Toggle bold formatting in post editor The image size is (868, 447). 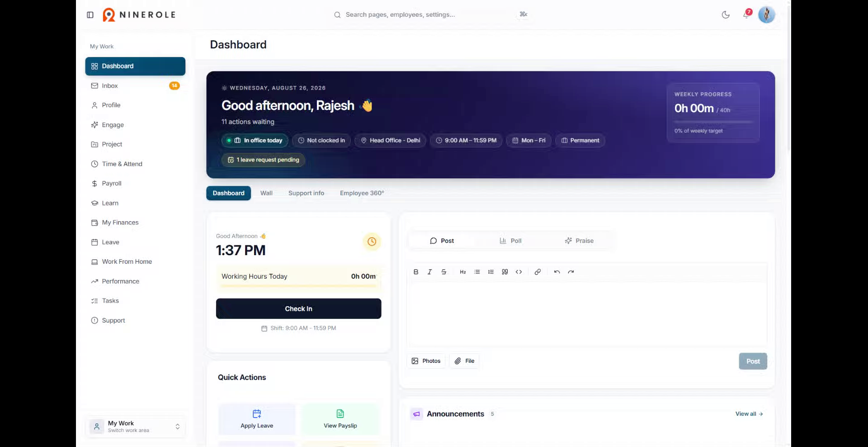[x=416, y=272]
